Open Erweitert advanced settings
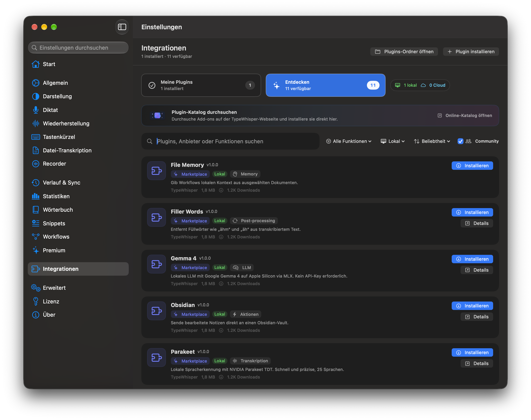The height and width of the screenshot is (420, 531). pos(78,288)
